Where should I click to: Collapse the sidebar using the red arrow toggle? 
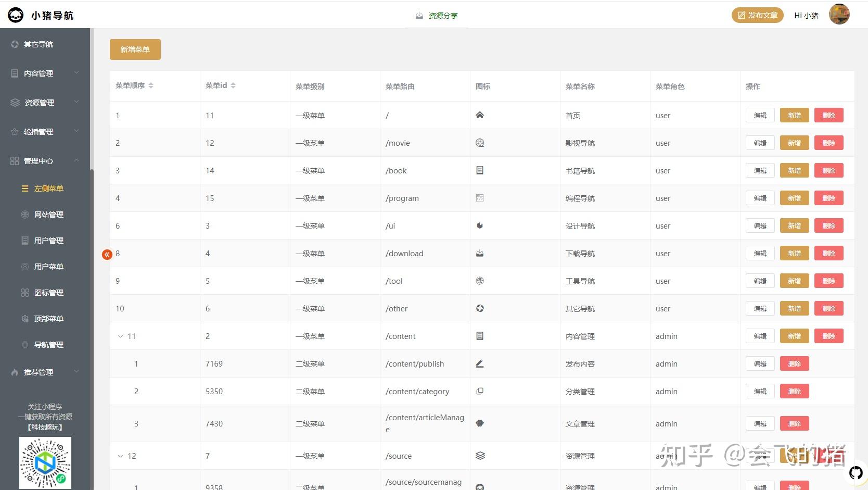[x=107, y=255]
